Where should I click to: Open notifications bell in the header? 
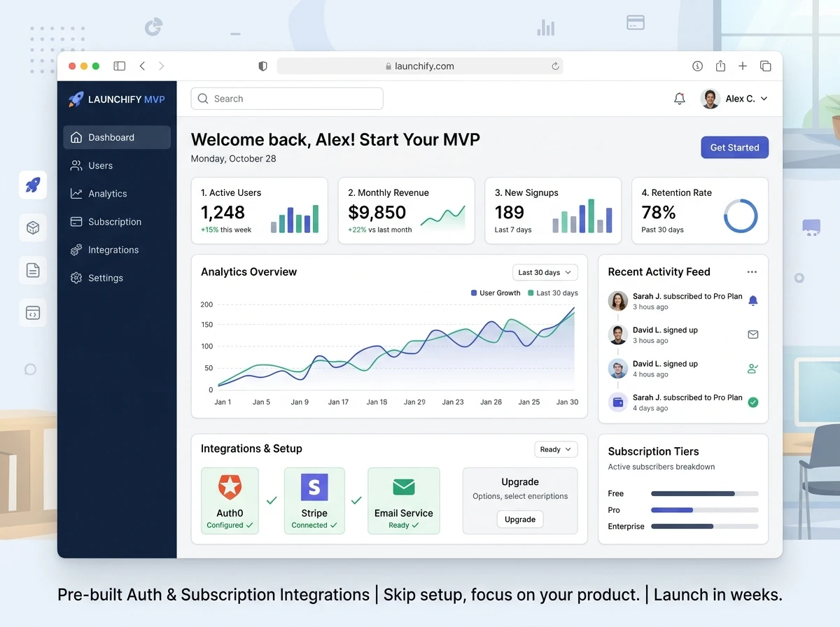pyautogui.click(x=679, y=99)
